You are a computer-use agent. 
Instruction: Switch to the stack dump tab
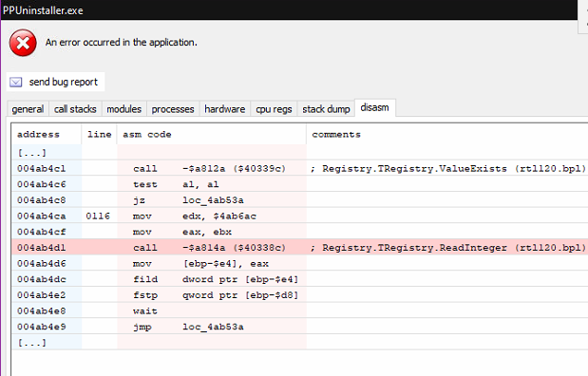pyautogui.click(x=326, y=109)
